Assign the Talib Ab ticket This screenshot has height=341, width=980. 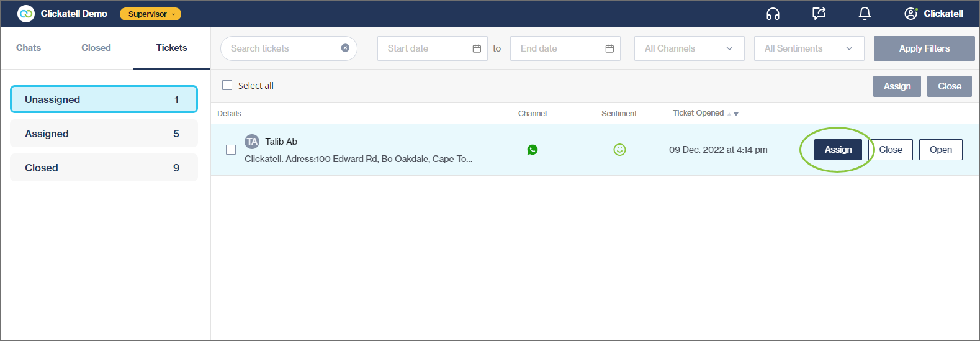(x=838, y=150)
